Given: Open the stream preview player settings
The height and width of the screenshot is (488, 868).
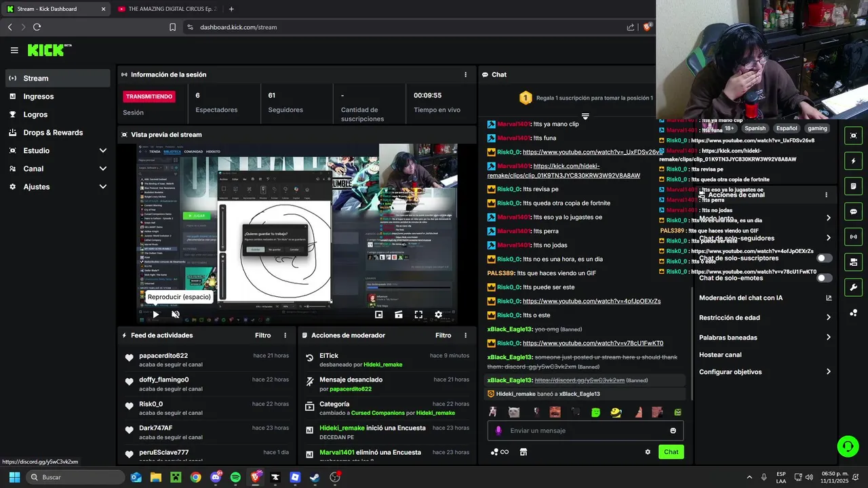Looking at the screenshot, I should 438,314.
